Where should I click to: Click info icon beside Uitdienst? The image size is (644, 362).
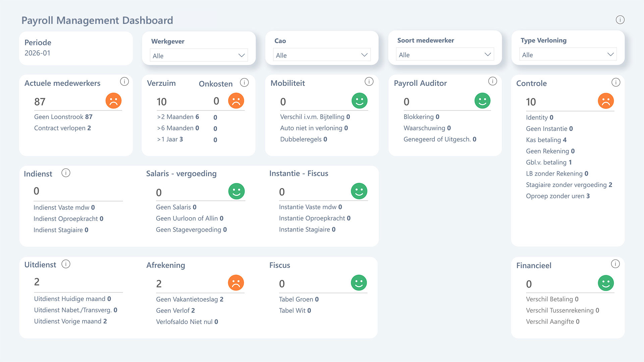(66, 264)
